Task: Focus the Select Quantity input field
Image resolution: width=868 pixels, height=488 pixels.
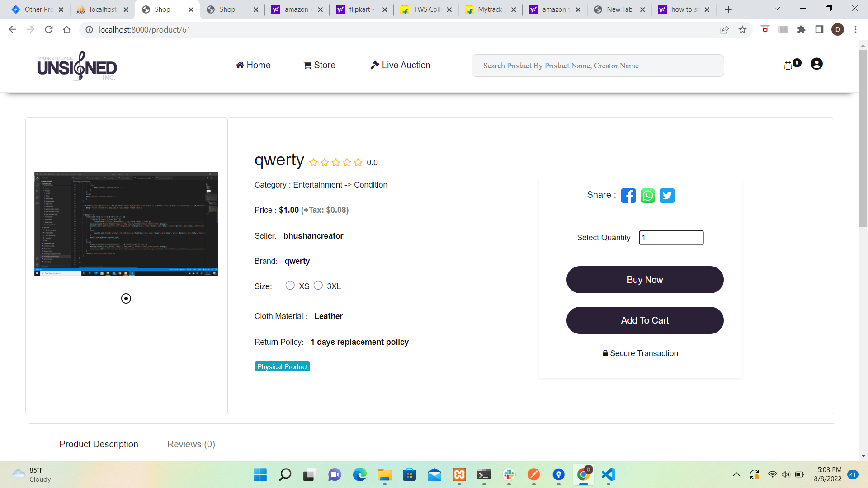Action: pos(671,238)
